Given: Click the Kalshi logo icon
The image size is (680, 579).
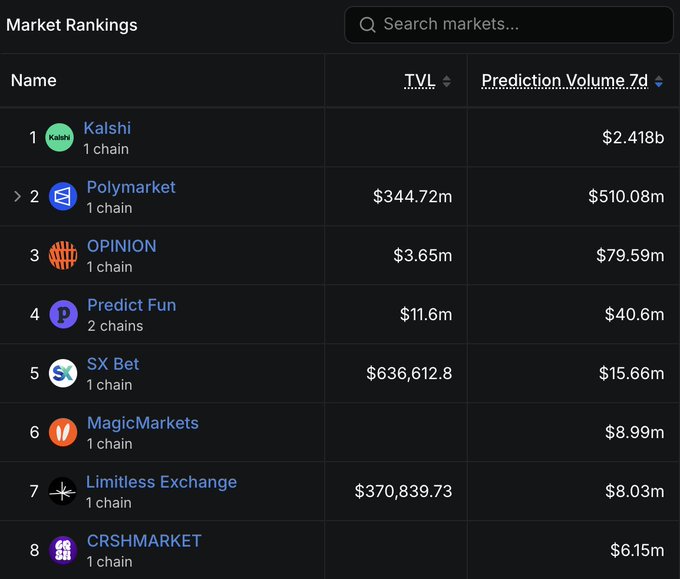Looking at the screenshot, I should pos(59,137).
